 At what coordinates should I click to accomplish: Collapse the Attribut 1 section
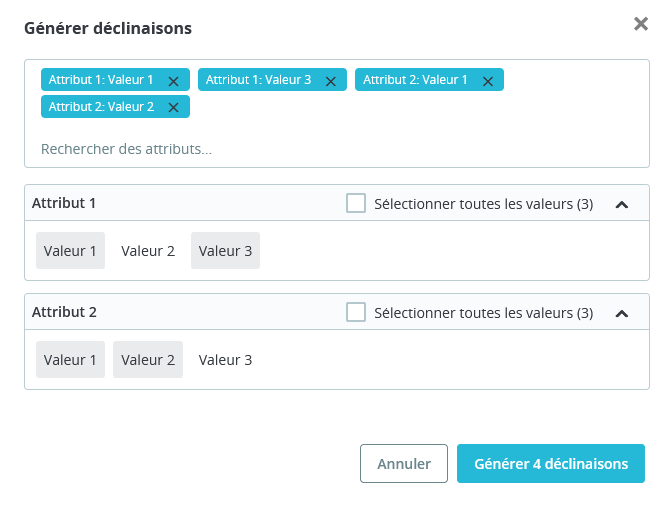click(621, 204)
